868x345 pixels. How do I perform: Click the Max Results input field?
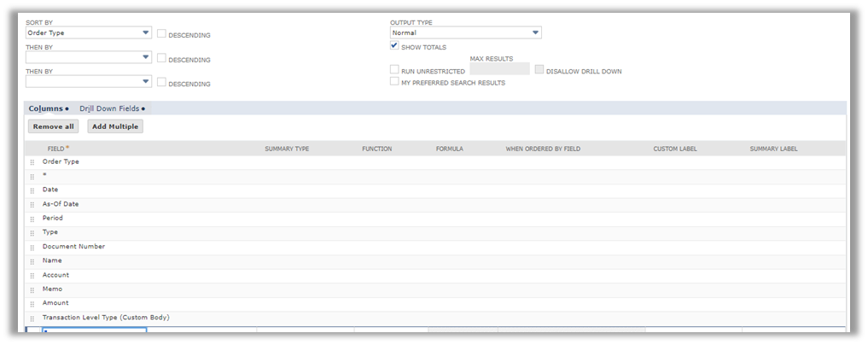coord(499,69)
